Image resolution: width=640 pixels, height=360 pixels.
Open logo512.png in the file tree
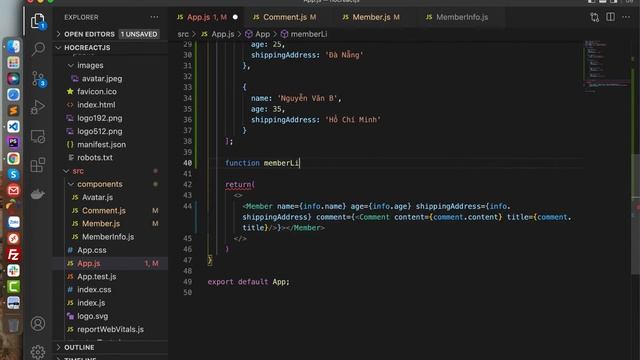point(100,131)
